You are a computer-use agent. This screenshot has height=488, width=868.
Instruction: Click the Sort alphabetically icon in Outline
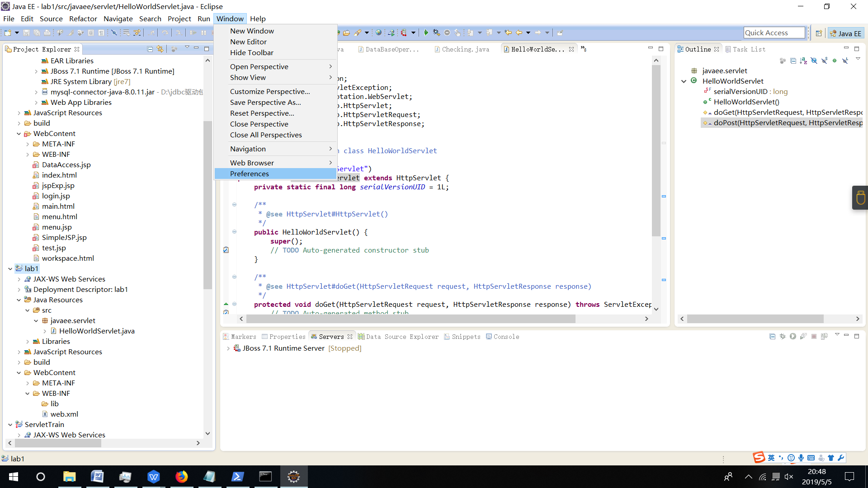click(803, 61)
